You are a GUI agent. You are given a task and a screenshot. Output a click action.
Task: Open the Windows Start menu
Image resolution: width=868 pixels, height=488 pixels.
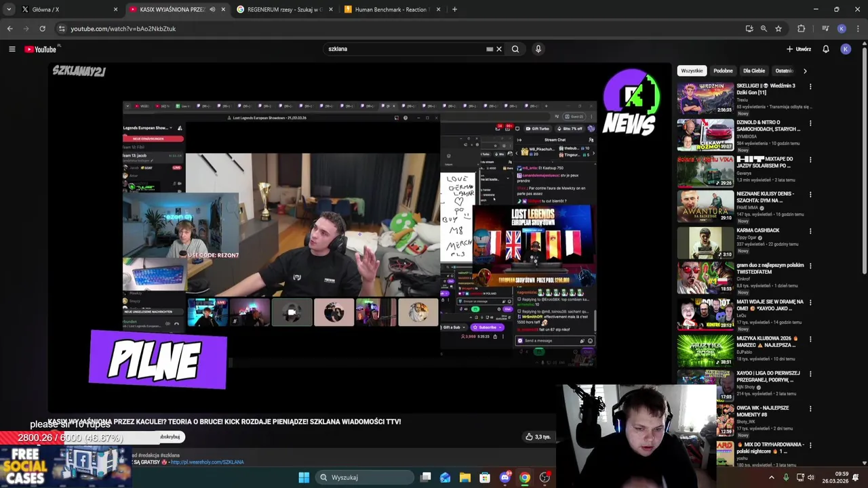304,477
